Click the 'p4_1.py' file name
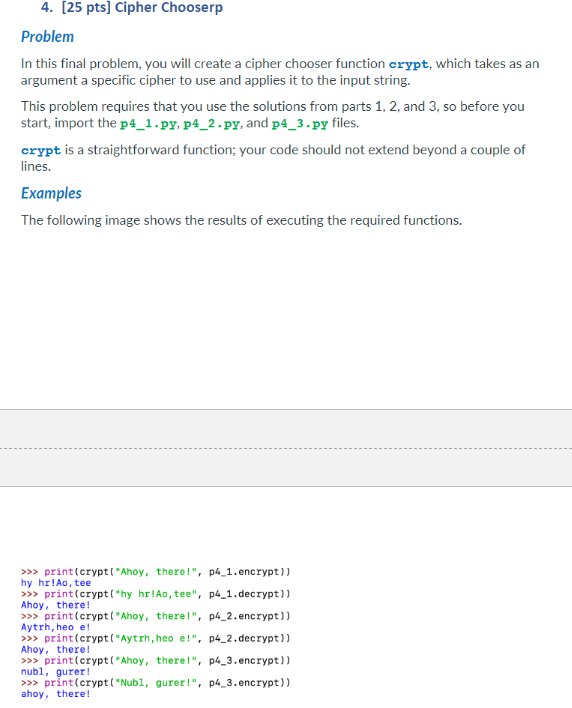 (x=148, y=123)
